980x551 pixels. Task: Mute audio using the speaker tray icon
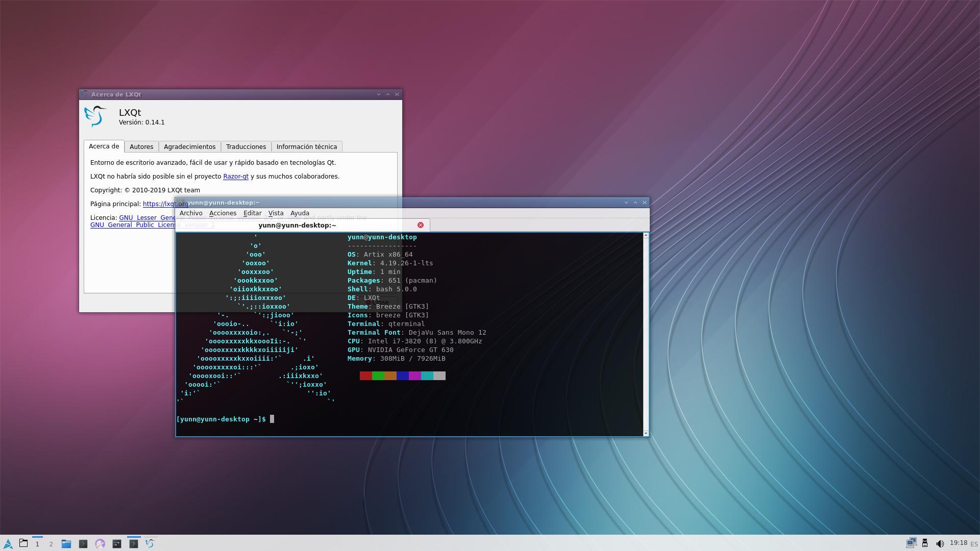click(x=941, y=544)
